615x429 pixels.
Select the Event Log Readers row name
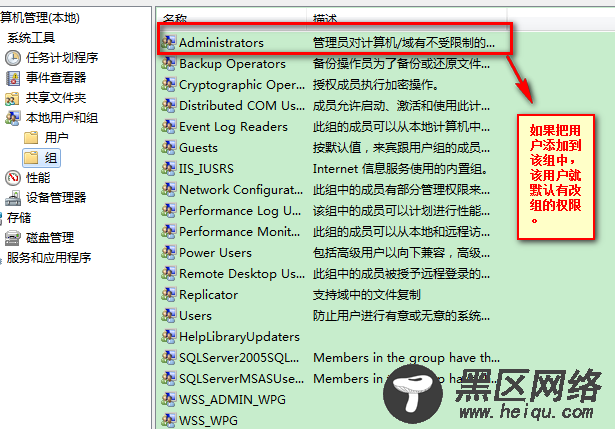click(x=233, y=127)
